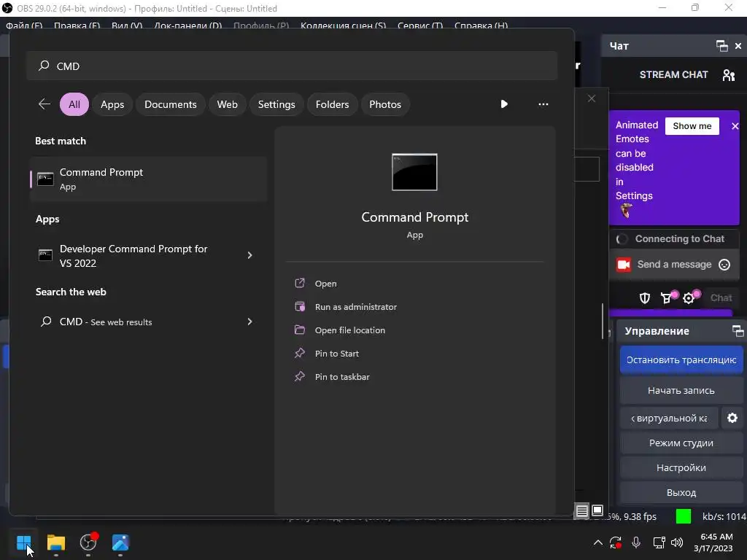Switch to grid view mode icon

(x=597, y=511)
